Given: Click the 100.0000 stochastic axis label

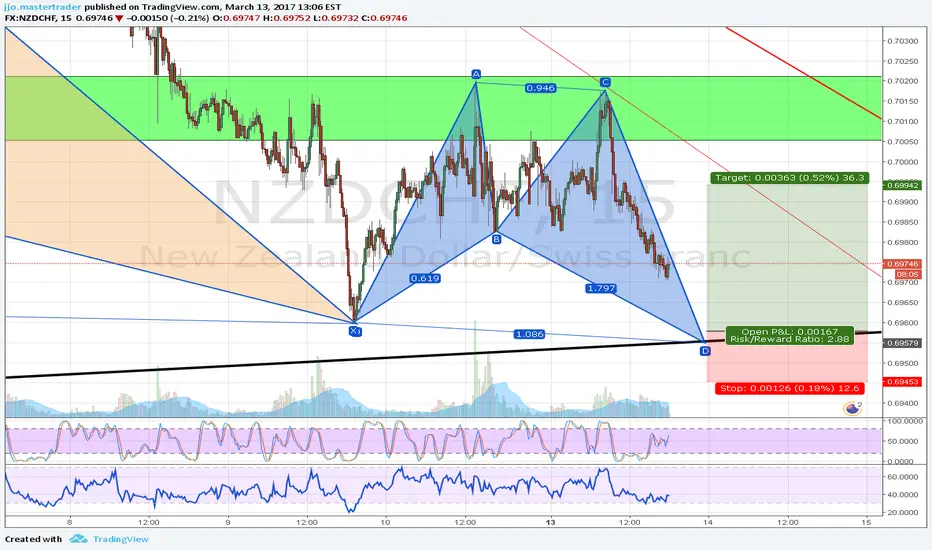Looking at the screenshot, I should 905,421.
